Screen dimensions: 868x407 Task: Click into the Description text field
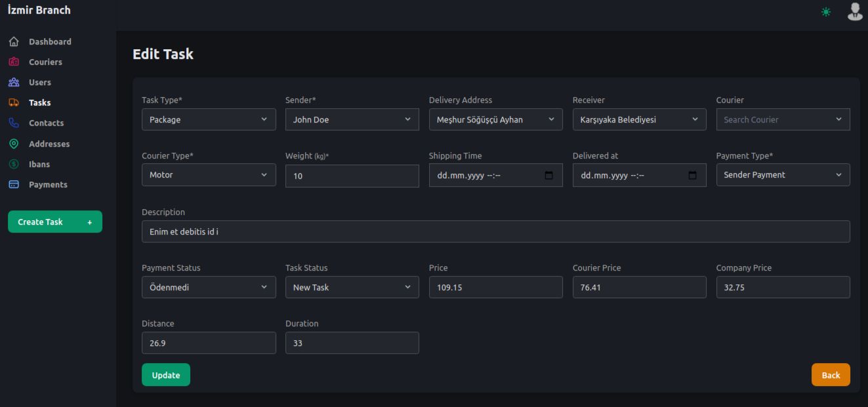click(495, 231)
